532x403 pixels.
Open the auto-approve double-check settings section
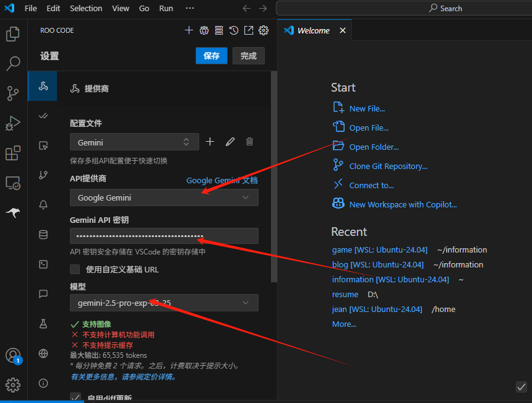click(x=43, y=116)
